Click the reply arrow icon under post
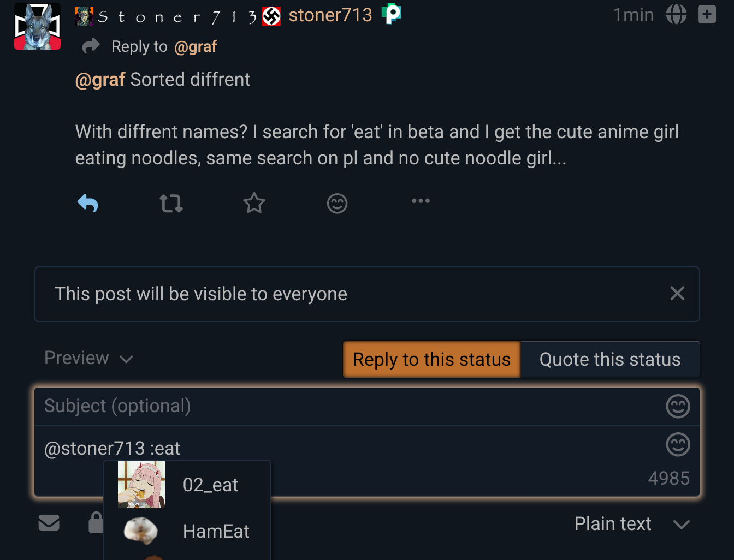Viewport: 734px width, 560px height. coord(88,204)
